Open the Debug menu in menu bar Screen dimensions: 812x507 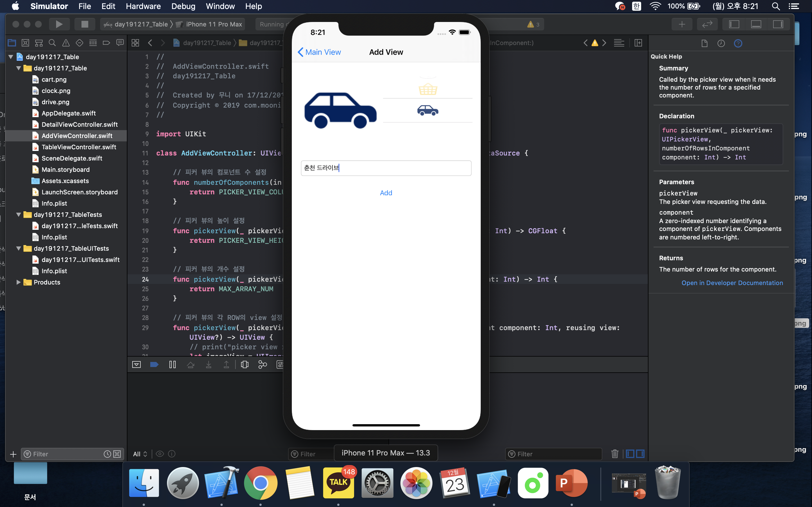pos(183,6)
